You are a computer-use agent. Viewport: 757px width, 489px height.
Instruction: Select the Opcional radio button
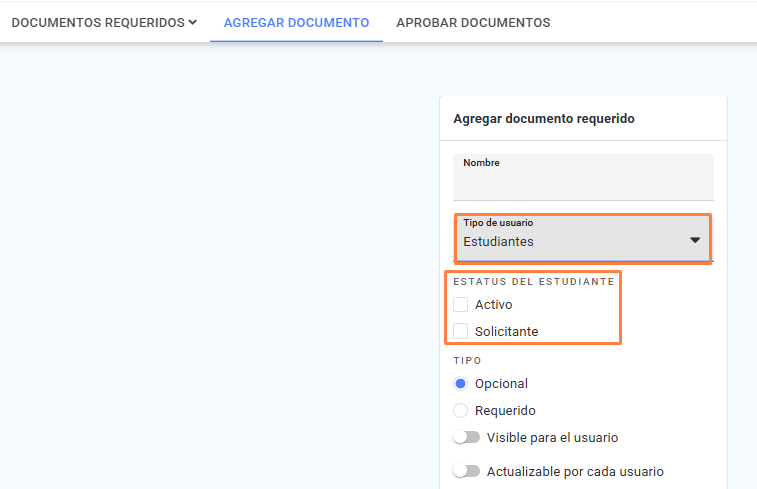point(461,384)
